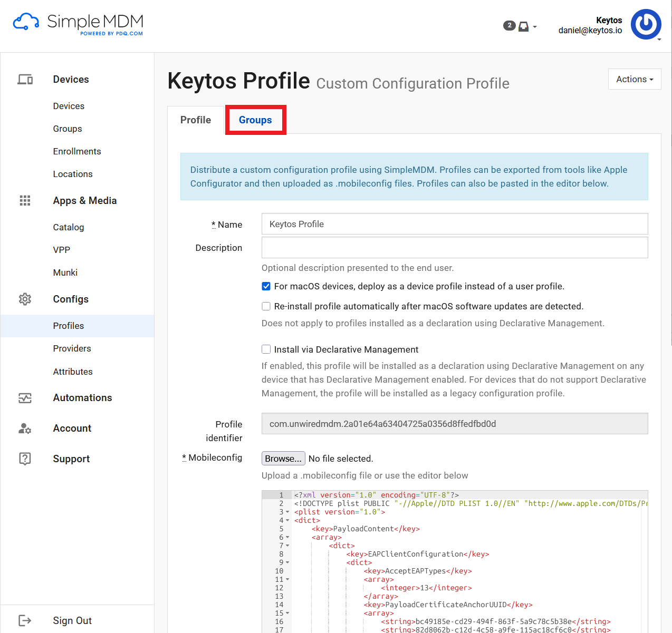
Task: Collapse code fold arrow on line 7
Action: click(287, 546)
